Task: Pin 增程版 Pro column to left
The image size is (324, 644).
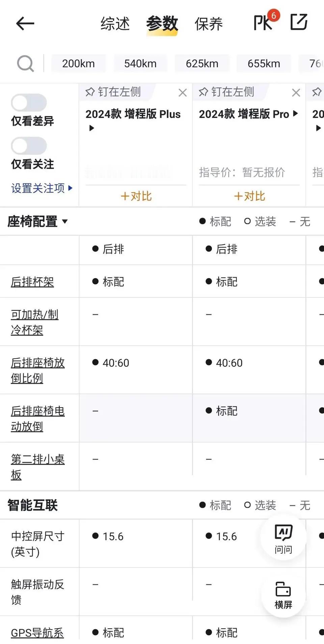Action: pos(226,92)
